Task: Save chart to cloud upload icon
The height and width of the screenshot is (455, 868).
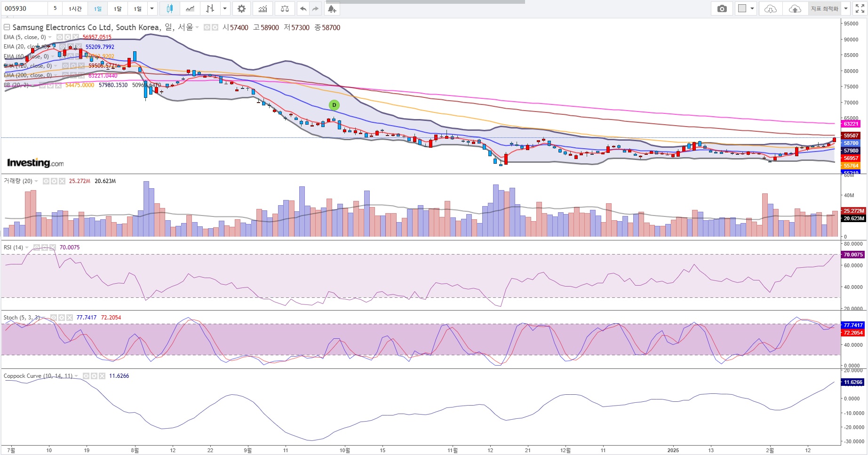Action: pos(795,8)
